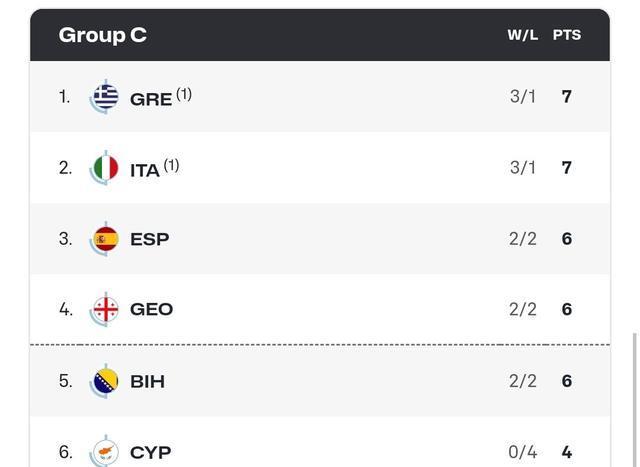Open the ESP team link

point(149,239)
